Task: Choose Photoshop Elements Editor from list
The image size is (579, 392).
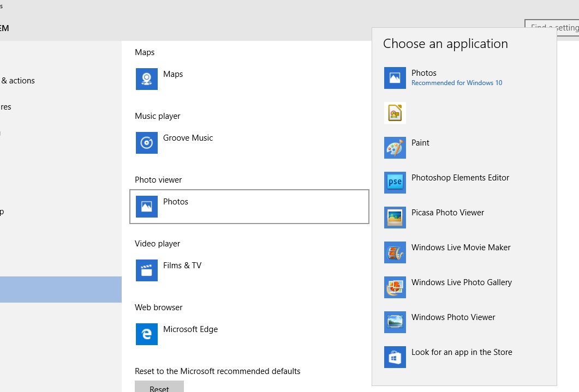Action: coord(464,183)
